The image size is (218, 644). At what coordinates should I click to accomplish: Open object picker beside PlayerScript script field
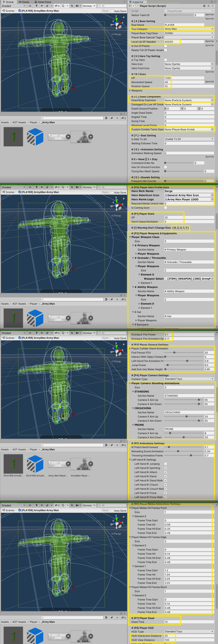(213, 11)
